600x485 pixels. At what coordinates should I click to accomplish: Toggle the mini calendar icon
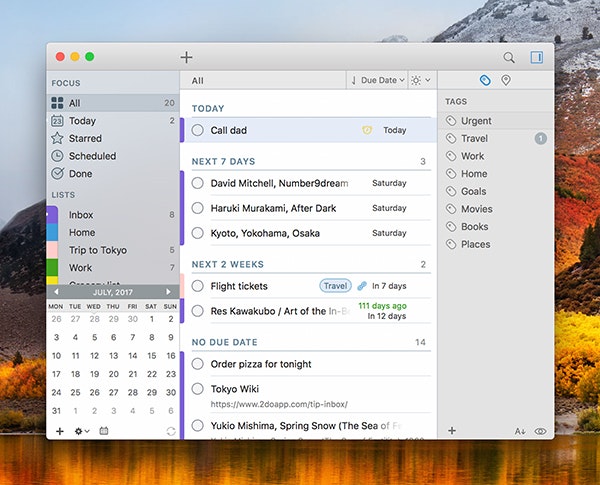(x=104, y=431)
